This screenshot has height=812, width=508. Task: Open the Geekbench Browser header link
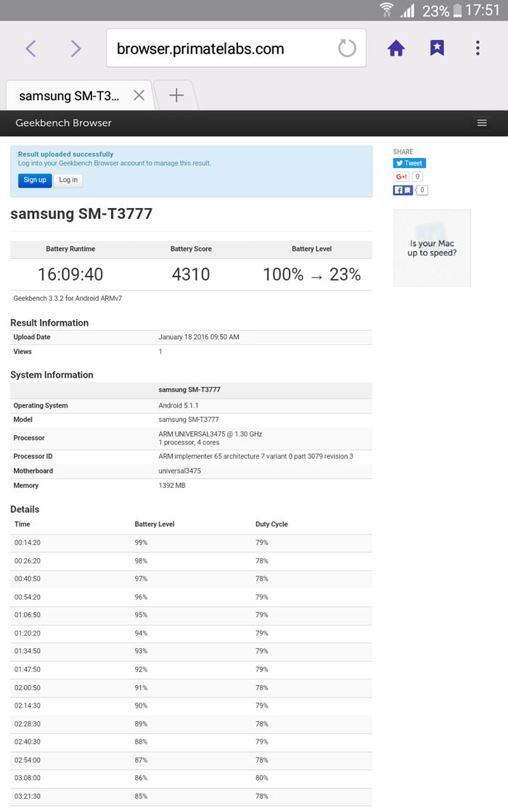(64, 123)
